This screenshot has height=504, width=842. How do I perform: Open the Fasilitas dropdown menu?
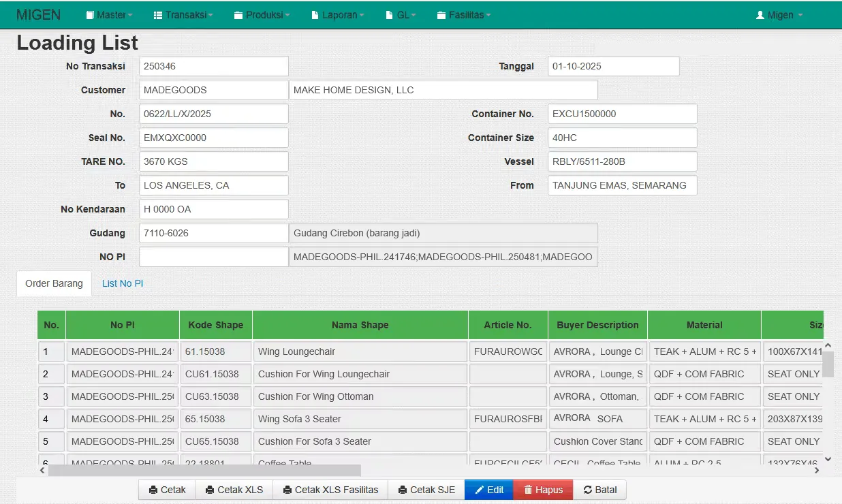point(464,15)
